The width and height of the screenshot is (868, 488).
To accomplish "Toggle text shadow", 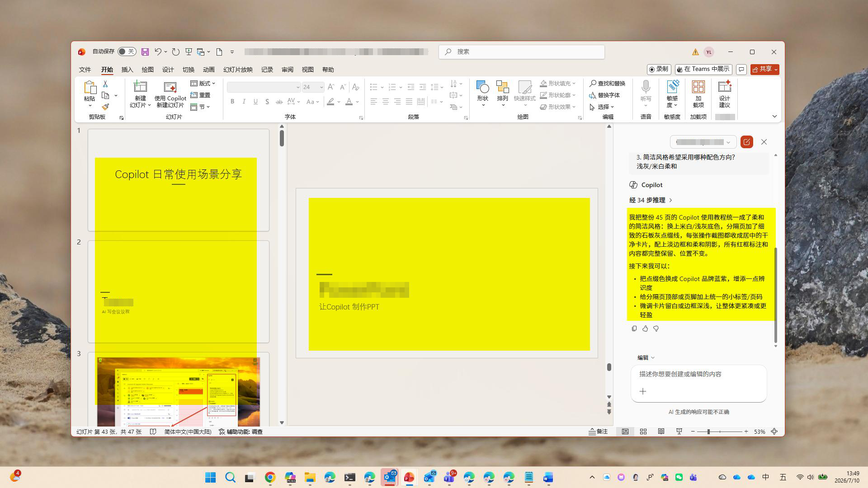I will pyautogui.click(x=267, y=102).
